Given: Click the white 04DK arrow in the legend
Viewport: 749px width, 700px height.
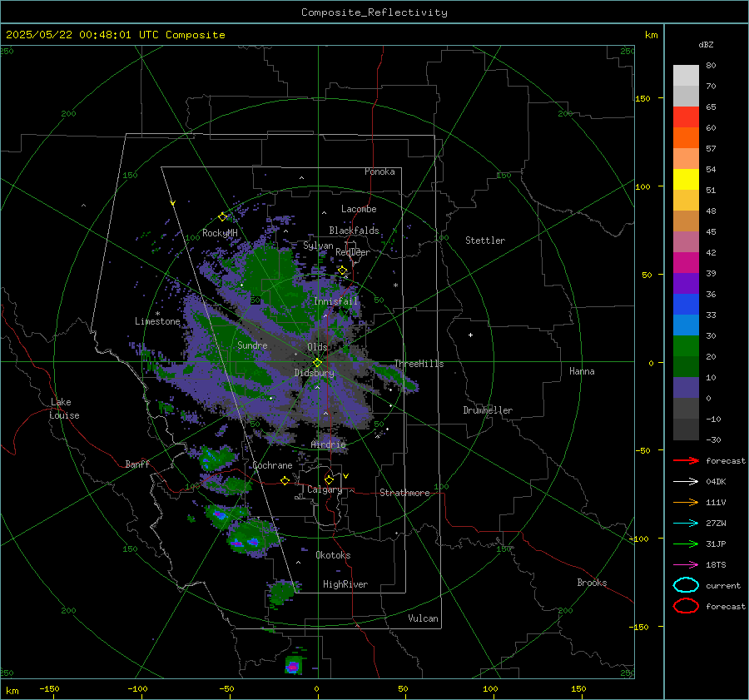Looking at the screenshot, I should tap(686, 481).
